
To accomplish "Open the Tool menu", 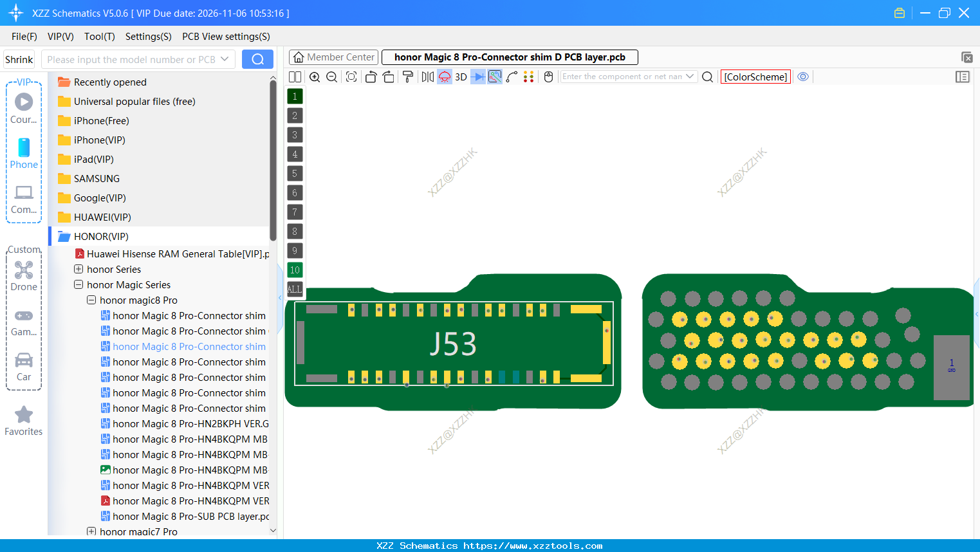I will 99,37.
